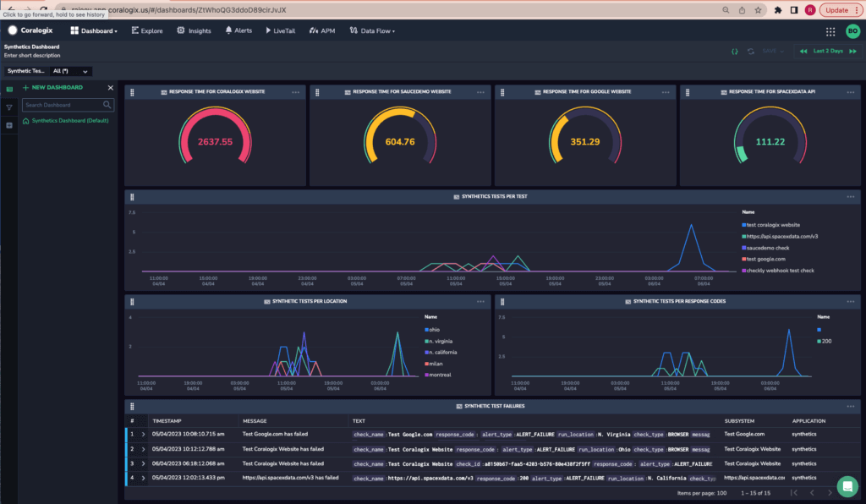Go to the previous page of failures table
Screen dimensions: 866x504
tap(812, 492)
